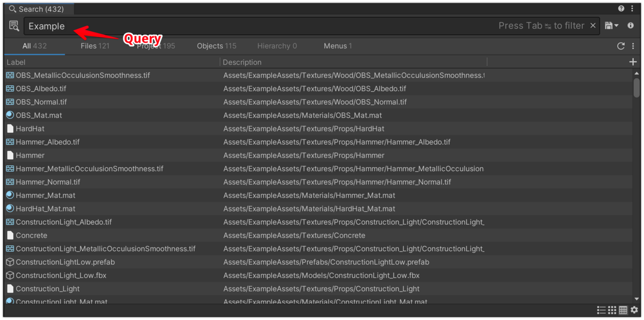Viewport: 644px width, 320px height.
Task: Open the save search dropdown arrow
Action: click(x=616, y=25)
